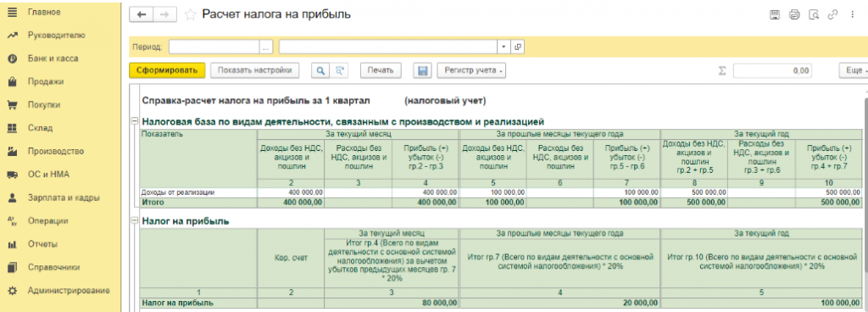Click the ОС и НМА truck icon
This screenshot has width=868, height=312.
[x=12, y=175]
